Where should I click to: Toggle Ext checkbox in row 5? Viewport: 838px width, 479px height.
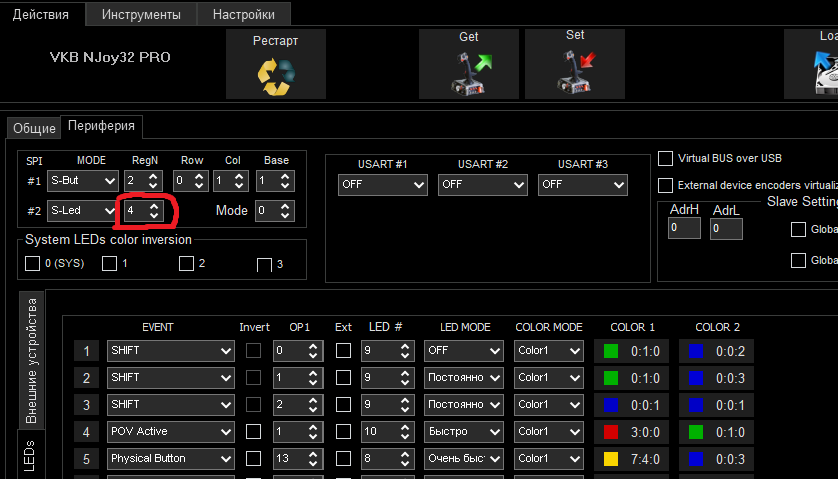coord(343,459)
